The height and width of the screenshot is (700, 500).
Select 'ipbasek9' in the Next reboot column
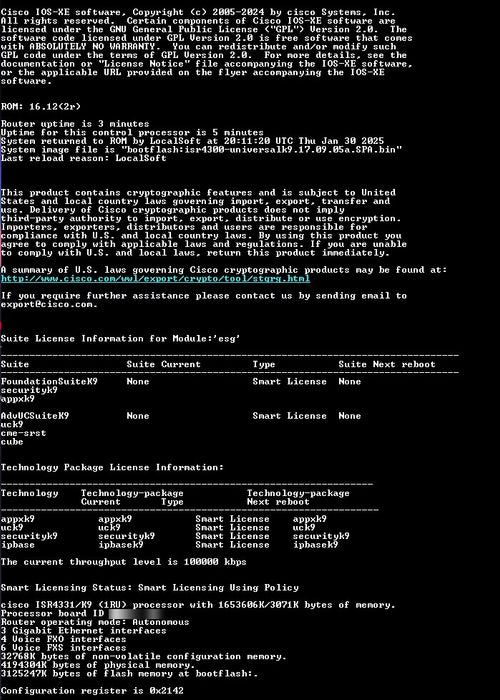(316, 545)
